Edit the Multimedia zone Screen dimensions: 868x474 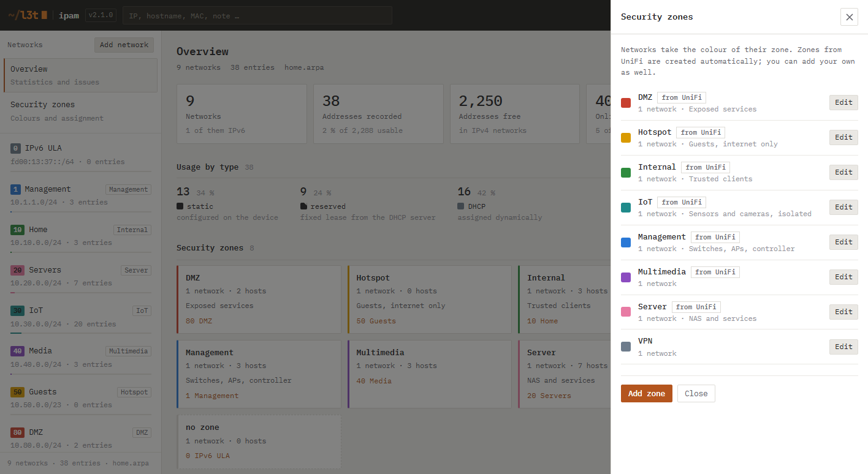tap(843, 277)
